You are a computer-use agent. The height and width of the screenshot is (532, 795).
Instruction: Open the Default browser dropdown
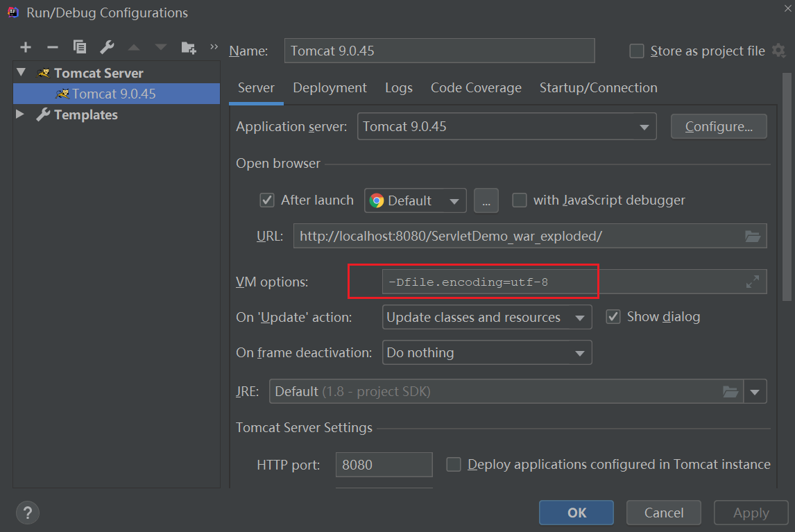coord(416,200)
